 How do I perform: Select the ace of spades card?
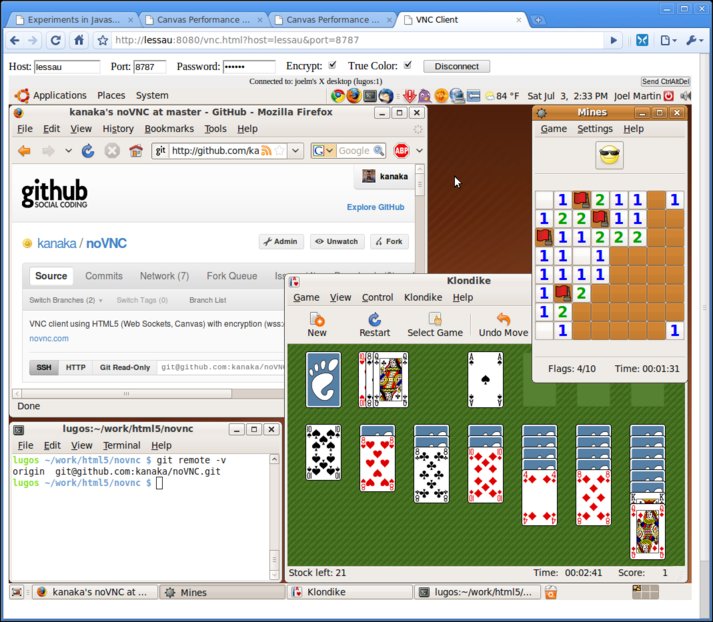tap(485, 380)
